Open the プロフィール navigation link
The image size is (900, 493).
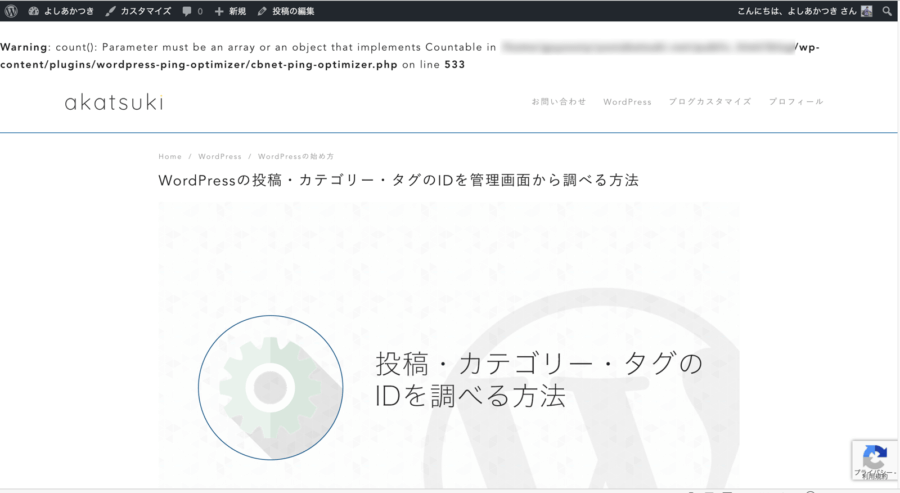[796, 102]
